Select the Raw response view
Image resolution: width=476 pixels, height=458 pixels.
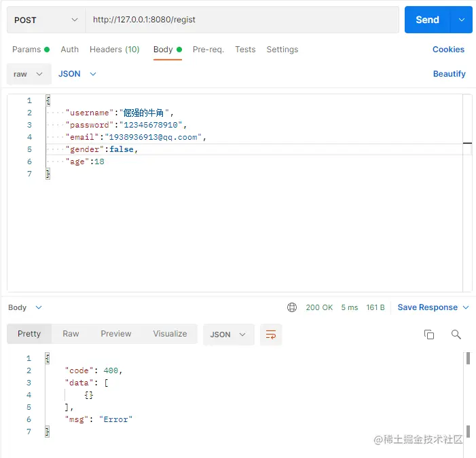click(x=71, y=334)
